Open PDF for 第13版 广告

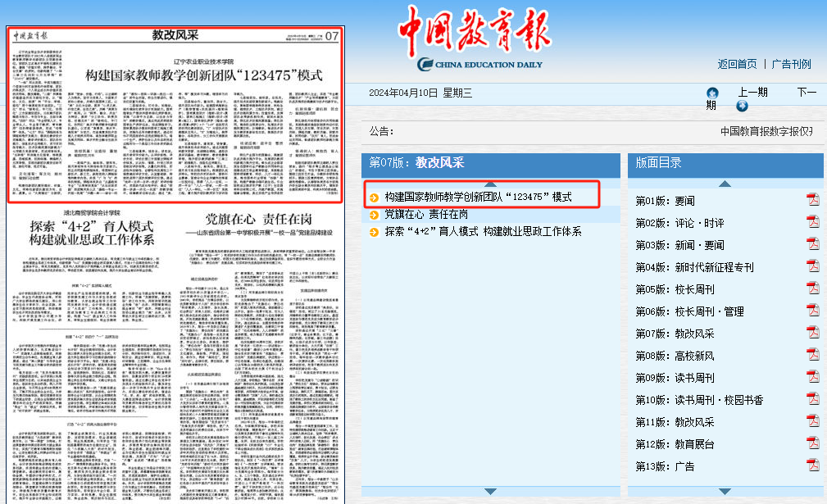point(812,466)
